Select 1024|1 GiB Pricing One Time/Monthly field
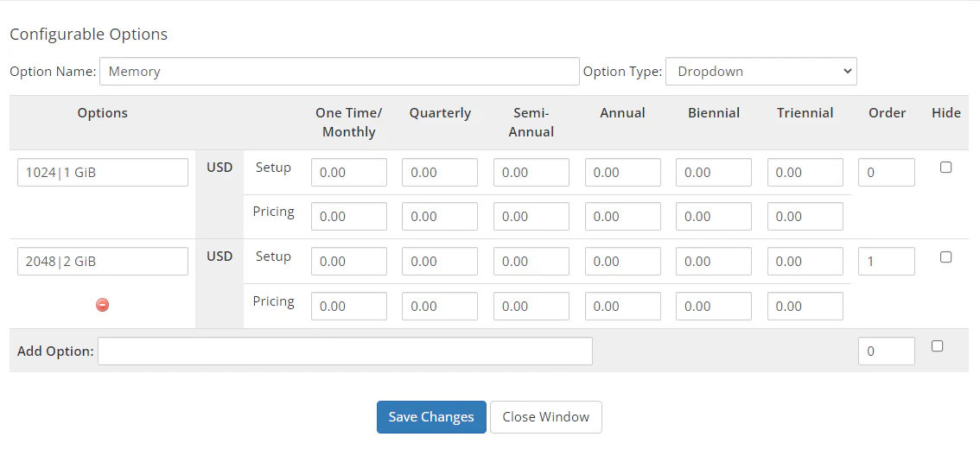980x456 pixels. (349, 217)
